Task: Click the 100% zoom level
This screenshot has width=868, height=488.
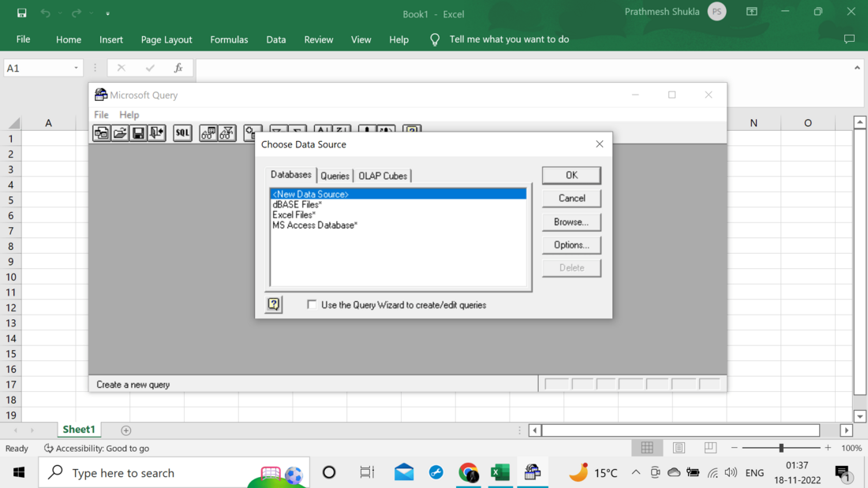Action: [x=851, y=448]
